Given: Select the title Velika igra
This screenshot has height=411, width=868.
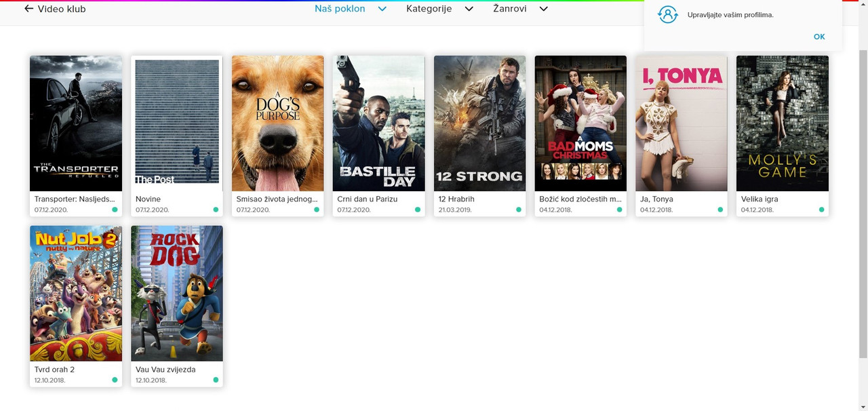Looking at the screenshot, I should point(759,199).
